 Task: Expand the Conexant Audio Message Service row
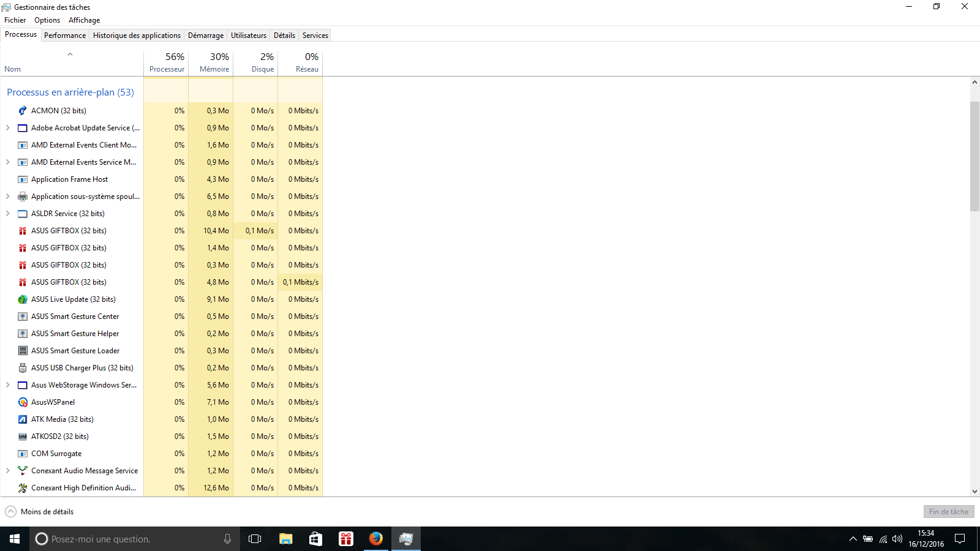pyautogui.click(x=7, y=471)
